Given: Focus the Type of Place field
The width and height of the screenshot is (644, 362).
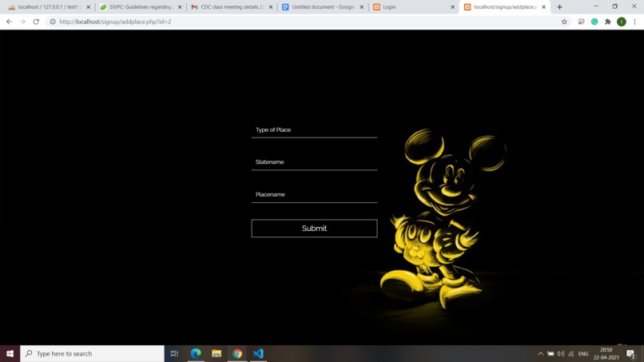Looking at the screenshot, I should tap(314, 129).
